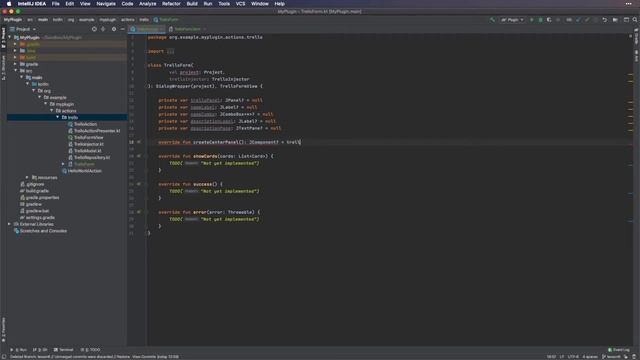The image size is (640, 360).
Task: Expand the resources folder
Action: coord(27,178)
